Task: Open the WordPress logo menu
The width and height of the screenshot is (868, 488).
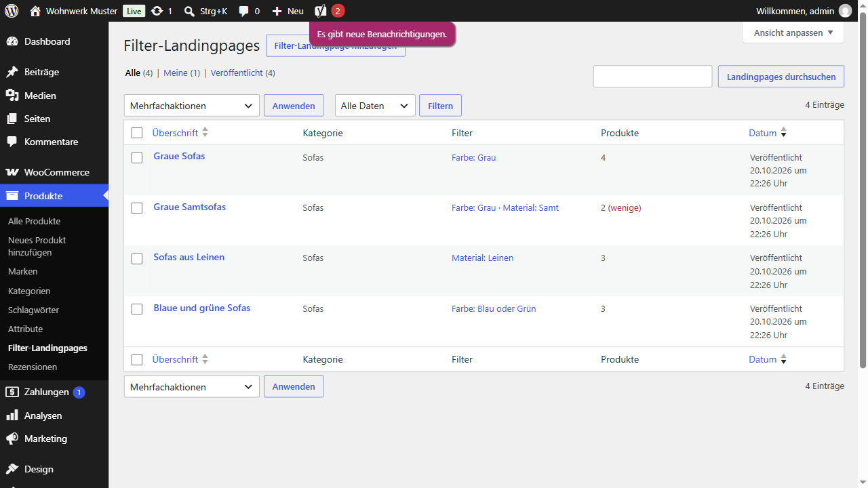Action: 12,11
